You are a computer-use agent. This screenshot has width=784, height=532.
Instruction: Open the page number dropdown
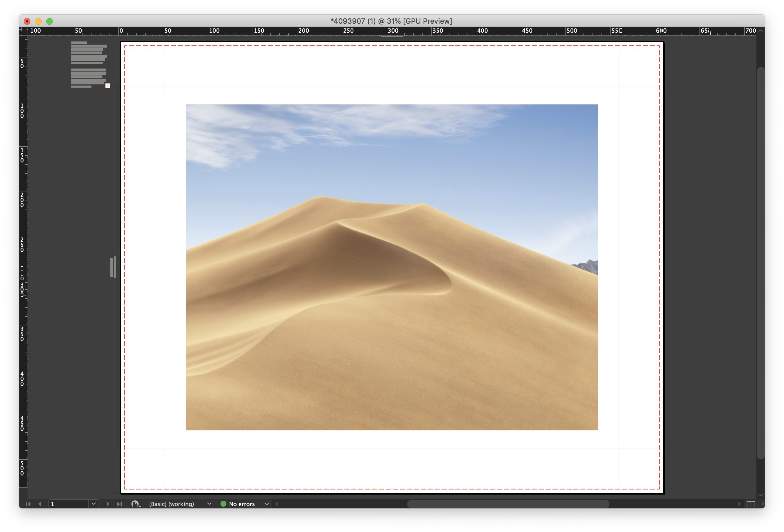coord(94,504)
